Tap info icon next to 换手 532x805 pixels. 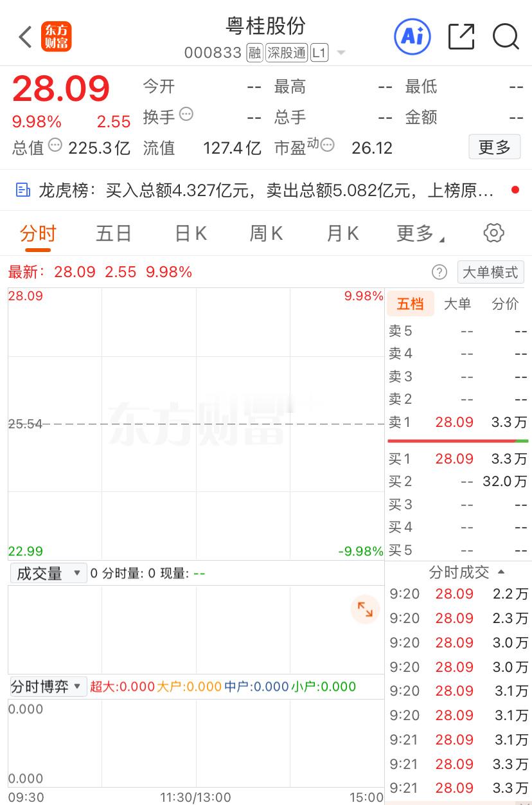coord(186,114)
